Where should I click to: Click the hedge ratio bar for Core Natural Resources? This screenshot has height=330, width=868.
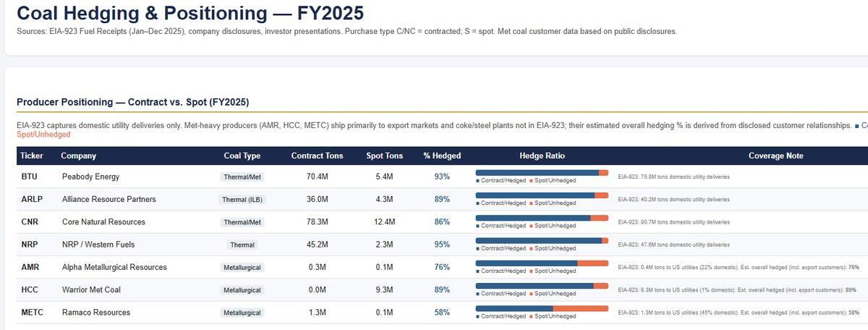542,218
